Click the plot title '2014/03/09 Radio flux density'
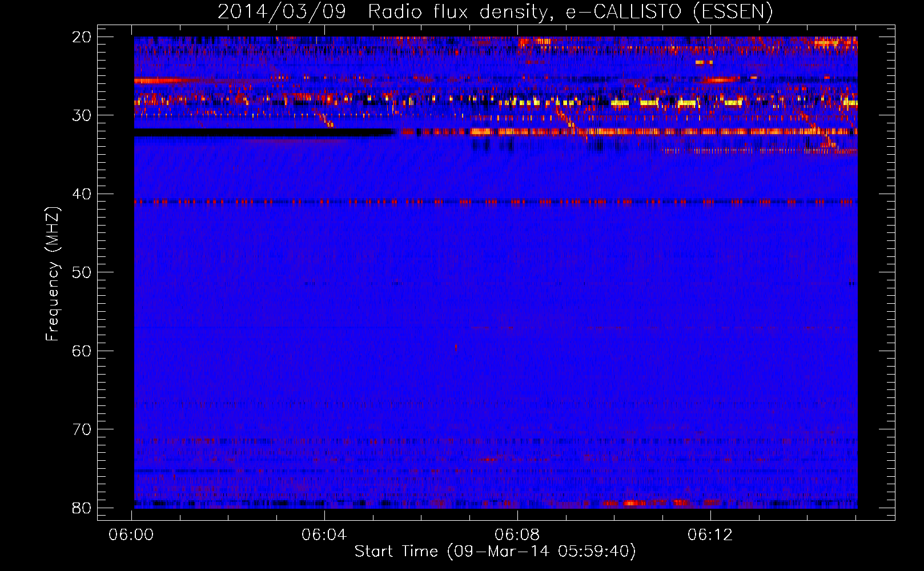Image resolution: width=924 pixels, height=571 pixels. click(x=385, y=12)
